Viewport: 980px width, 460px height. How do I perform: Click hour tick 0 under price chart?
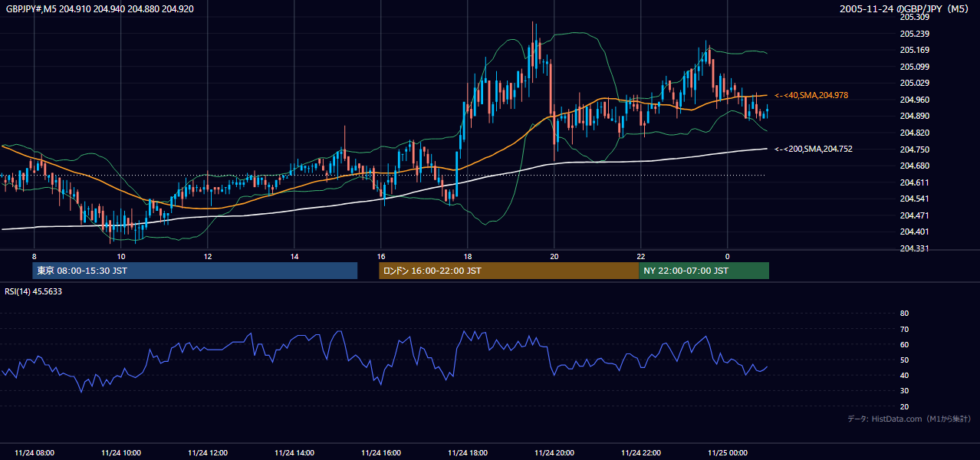tap(728, 256)
